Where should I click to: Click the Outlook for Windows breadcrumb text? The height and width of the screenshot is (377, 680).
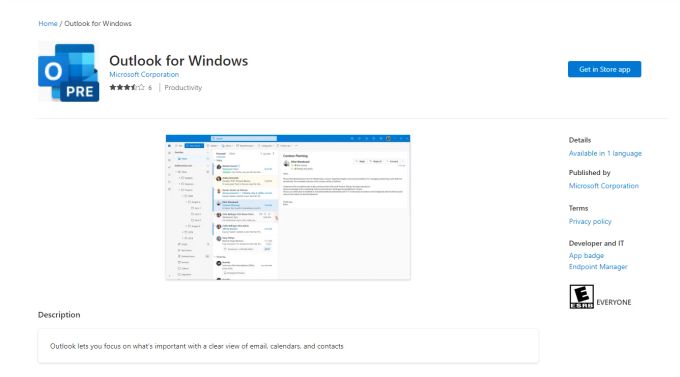pyautogui.click(x=98, y=23)
